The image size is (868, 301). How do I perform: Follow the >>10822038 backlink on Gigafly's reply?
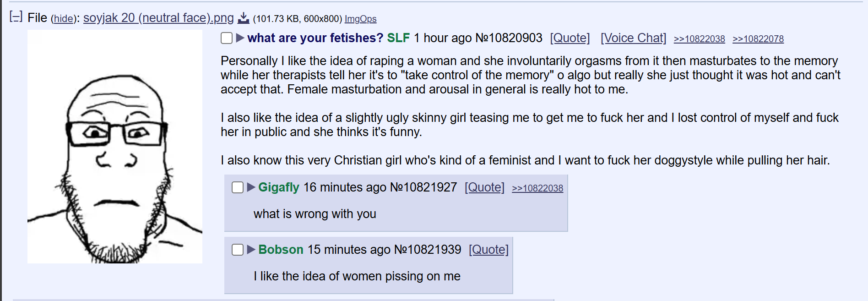[x=537, y=188]
